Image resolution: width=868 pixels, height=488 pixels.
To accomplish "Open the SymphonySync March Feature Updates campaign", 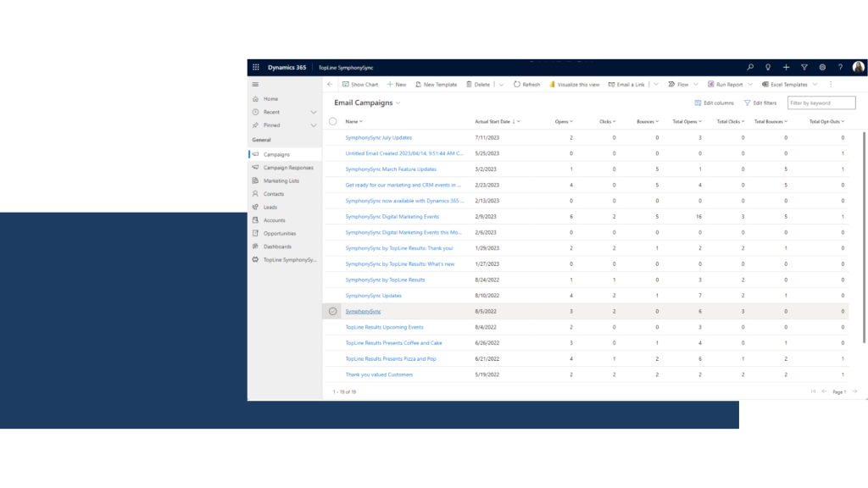I will coord(391,169).
